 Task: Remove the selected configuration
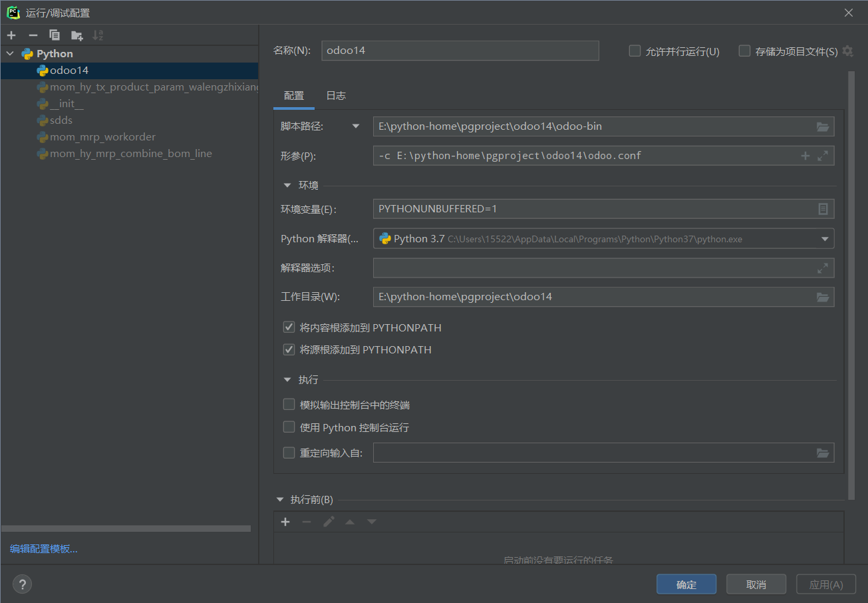(x=33, y=35)
